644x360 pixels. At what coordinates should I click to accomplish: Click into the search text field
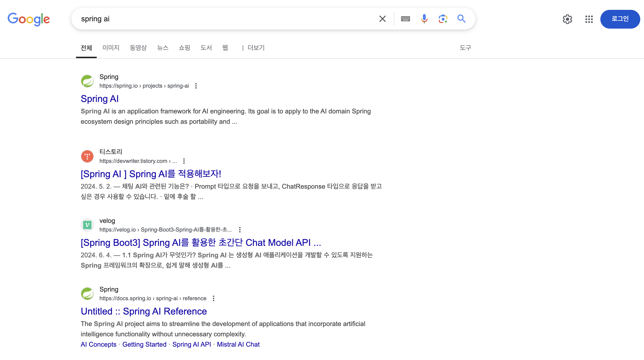225,19
